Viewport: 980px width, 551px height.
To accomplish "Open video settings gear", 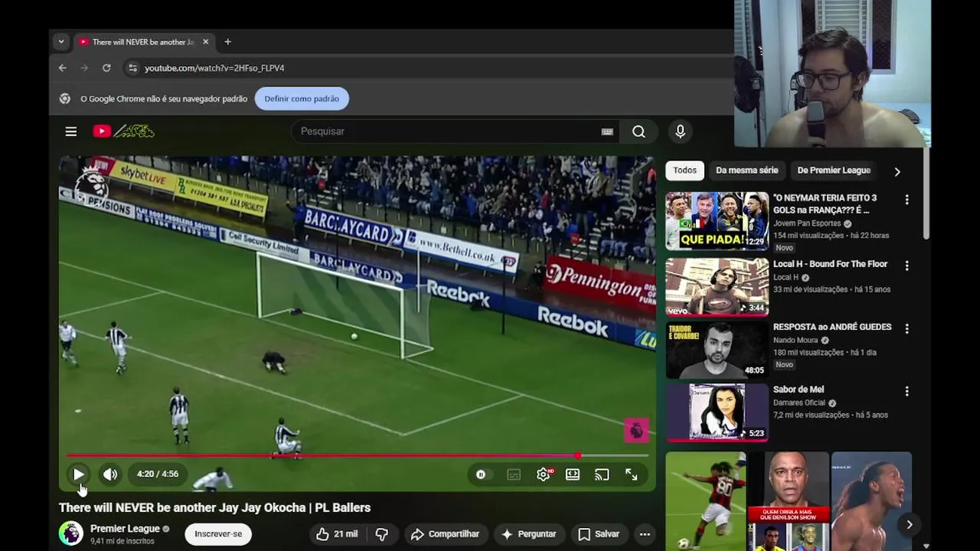I will pos(544,474).
